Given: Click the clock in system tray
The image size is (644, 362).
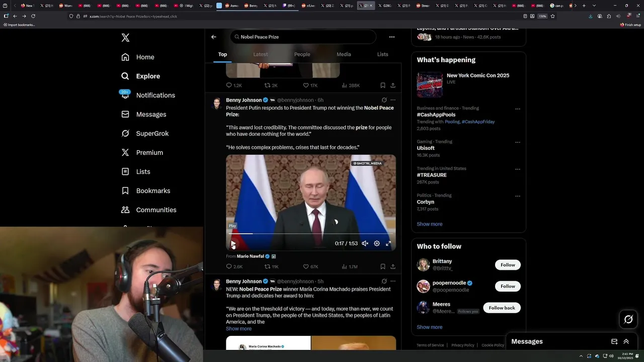Looking at the screenshot, I should tap(625, 356).
